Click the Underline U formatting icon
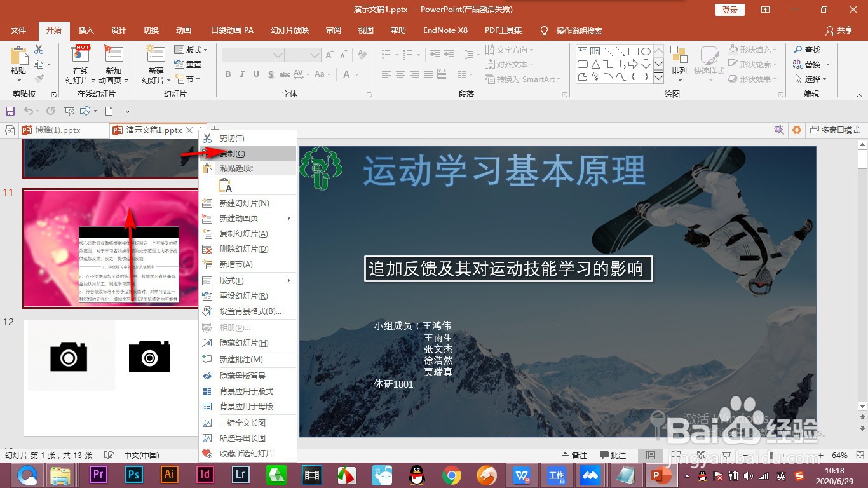 coord(256,74)
